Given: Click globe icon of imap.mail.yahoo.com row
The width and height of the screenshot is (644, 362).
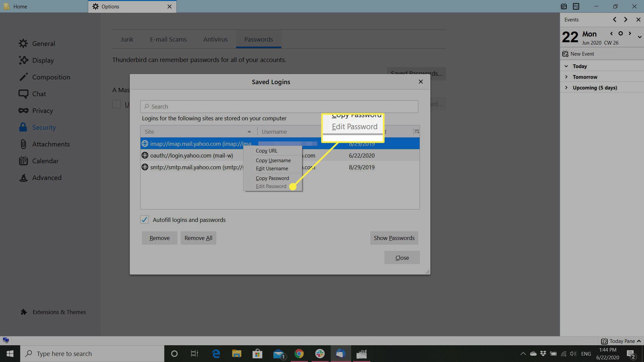Looking at the screenshot, I should tap(145, 143).
